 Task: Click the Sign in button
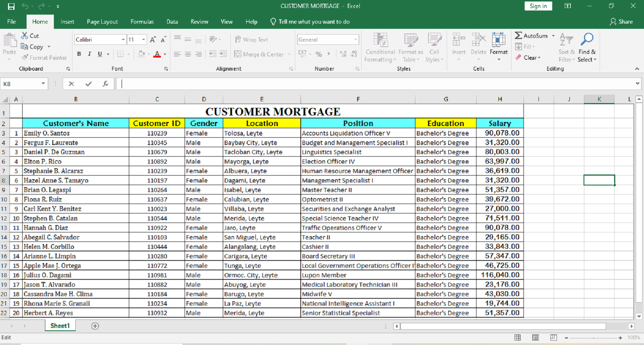pyautogui.click(x=538, y=6)
